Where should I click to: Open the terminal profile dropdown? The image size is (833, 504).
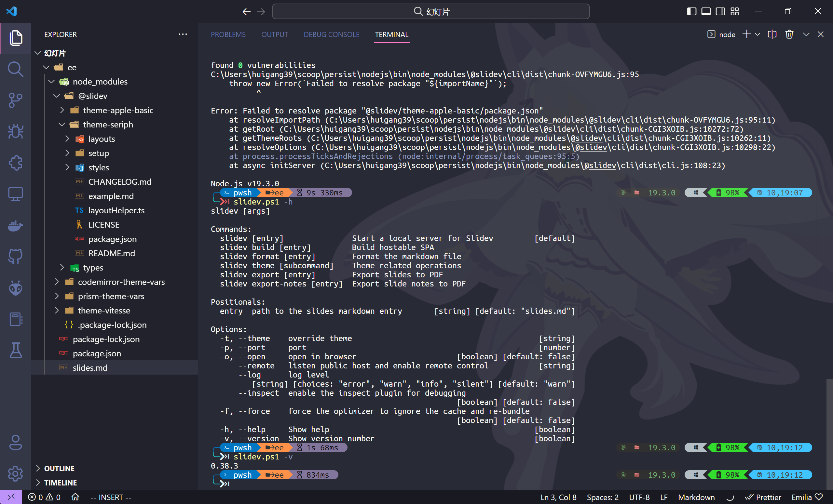point(758,34)
